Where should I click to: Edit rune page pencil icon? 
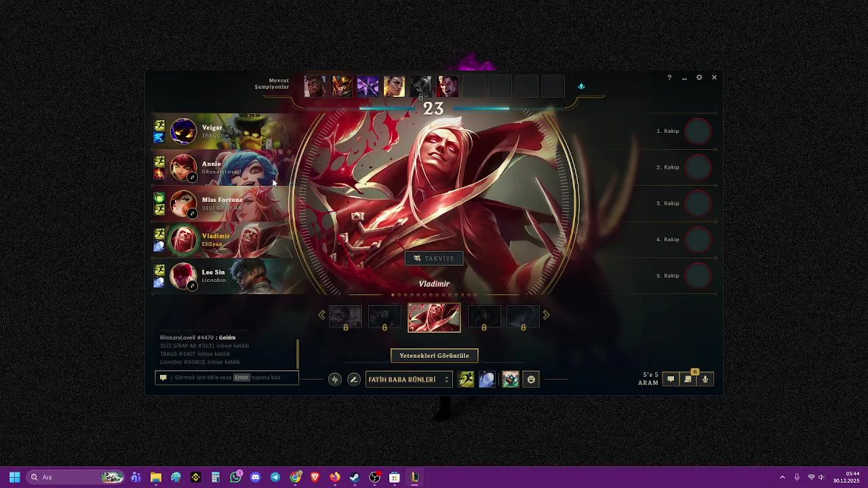[x=353, y=380]
